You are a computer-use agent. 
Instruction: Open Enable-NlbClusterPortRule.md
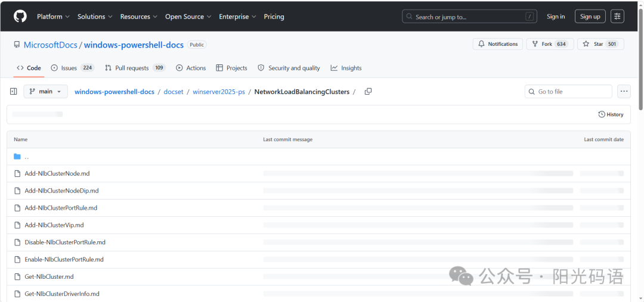tap(64, 260)
